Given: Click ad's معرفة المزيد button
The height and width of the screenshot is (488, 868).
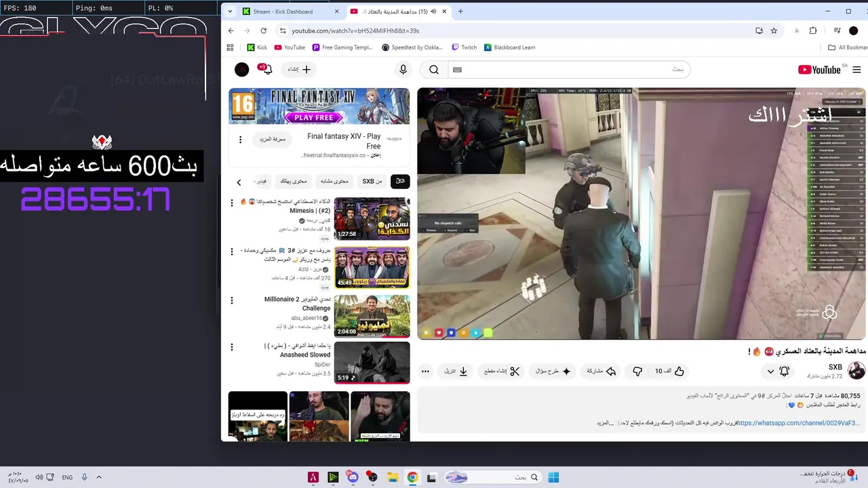Looking at the screenshot, I should [272, 139].
